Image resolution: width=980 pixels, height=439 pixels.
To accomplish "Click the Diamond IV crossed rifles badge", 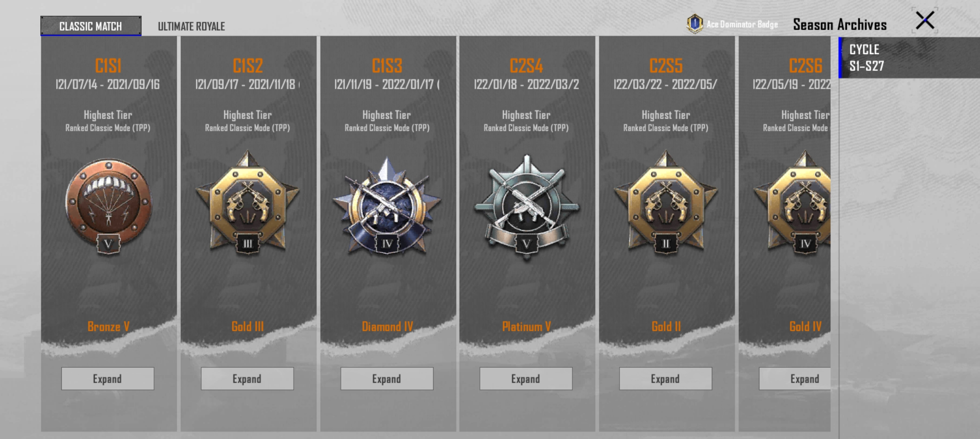I will pyautogui.click(x=387, y=206).
